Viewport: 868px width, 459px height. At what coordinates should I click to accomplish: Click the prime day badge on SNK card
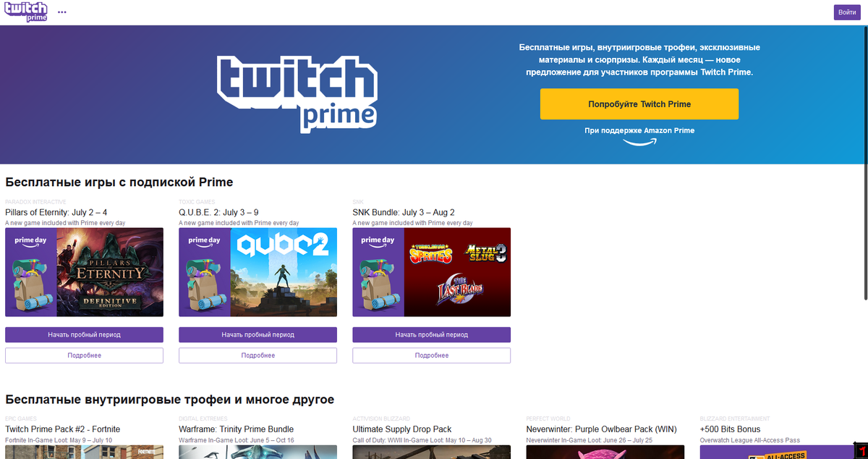(x=378, y=240)
